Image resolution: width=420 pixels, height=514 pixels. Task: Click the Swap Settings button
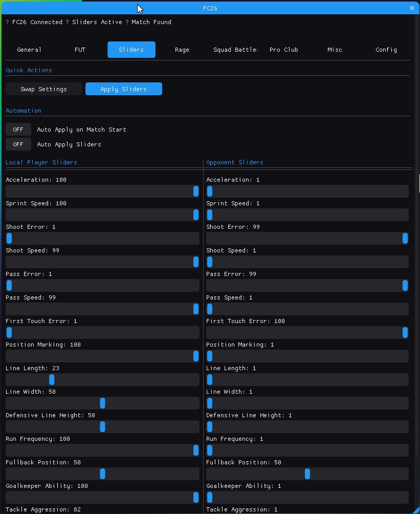point(44,89)
